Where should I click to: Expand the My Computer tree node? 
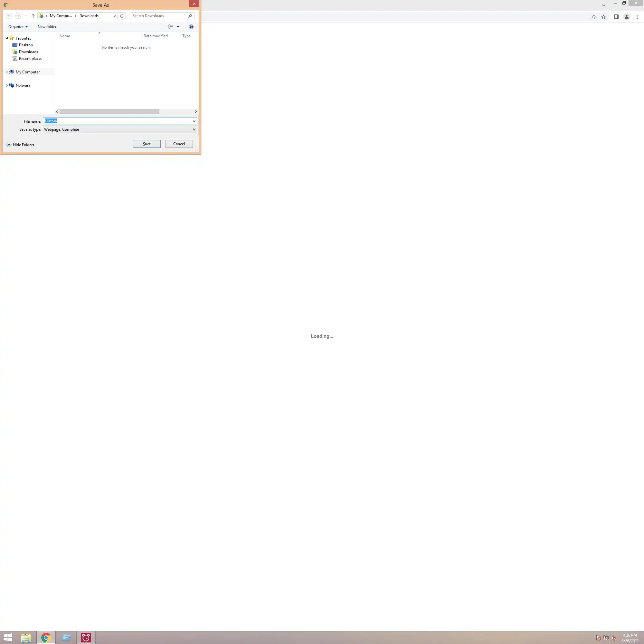click(x=7, y=72)
